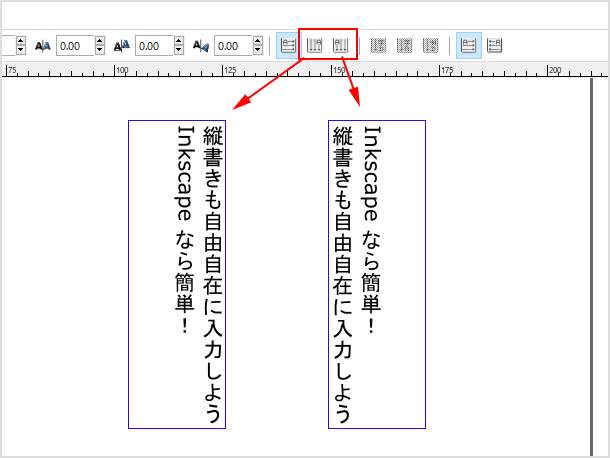
Task: Click the 200 mark on horizontal ruler
Action: pyautogui.click(x=555, y=70)
